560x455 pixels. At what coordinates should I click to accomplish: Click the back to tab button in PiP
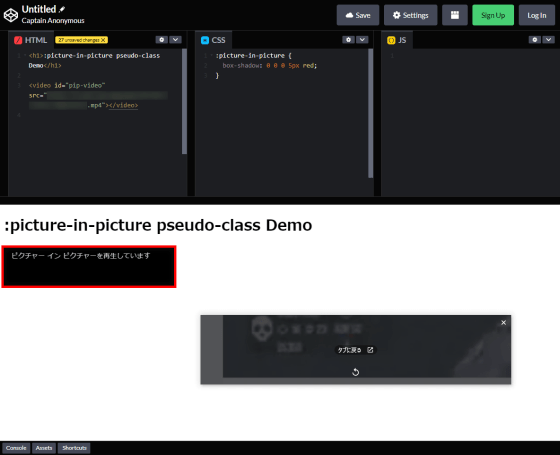(x=355, y=350)
